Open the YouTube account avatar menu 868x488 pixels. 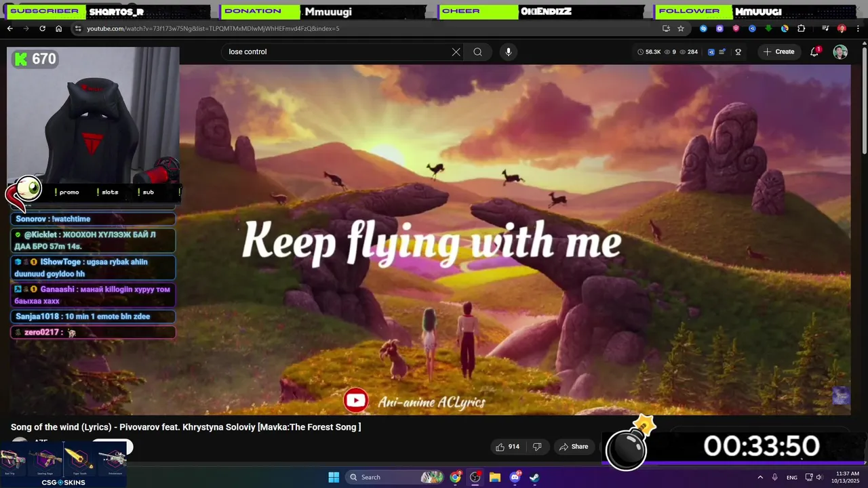tap(840, 52)
